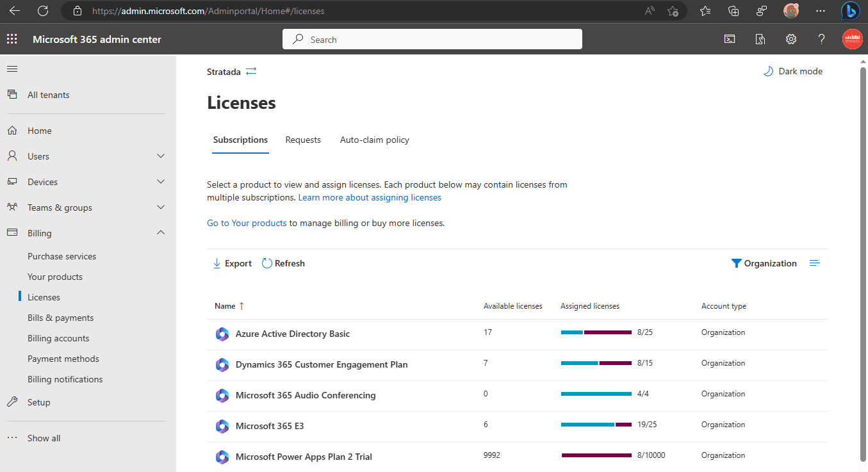868x472 pixels.
Task: Click the Refresh licenses button
Action: tap(283, 263)
